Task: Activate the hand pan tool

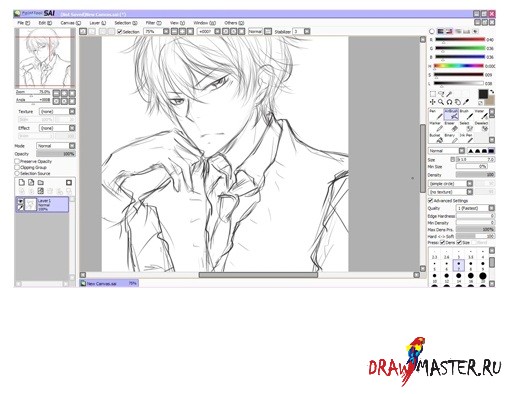Action: click(458, 102)
